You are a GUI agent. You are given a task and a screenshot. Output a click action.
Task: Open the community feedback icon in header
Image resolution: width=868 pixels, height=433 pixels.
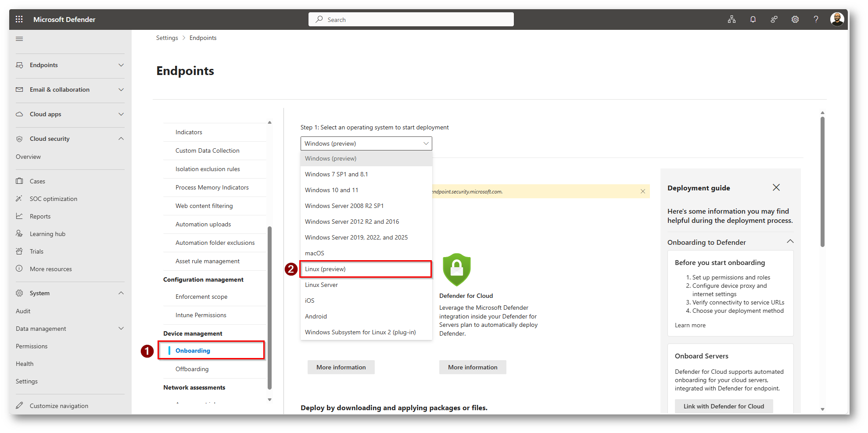pos(774,19)
